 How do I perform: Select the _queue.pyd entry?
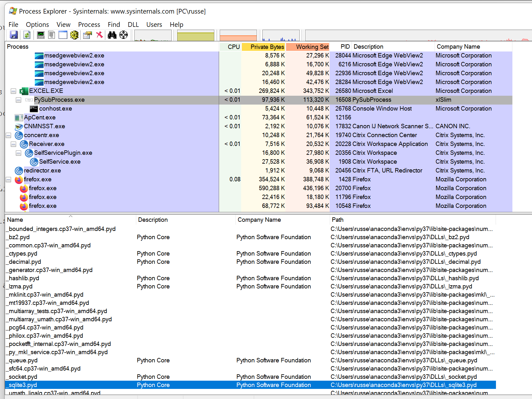click(x=250, y=360)
